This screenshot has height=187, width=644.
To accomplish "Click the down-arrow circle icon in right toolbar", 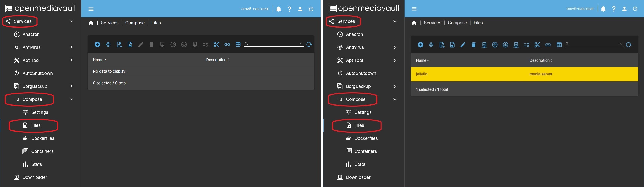I will point(505,45).
